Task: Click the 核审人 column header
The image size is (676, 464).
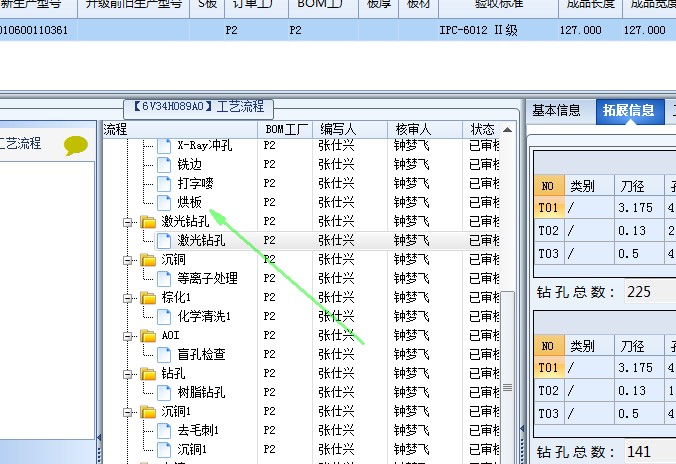Action: (x=425, y=129)
